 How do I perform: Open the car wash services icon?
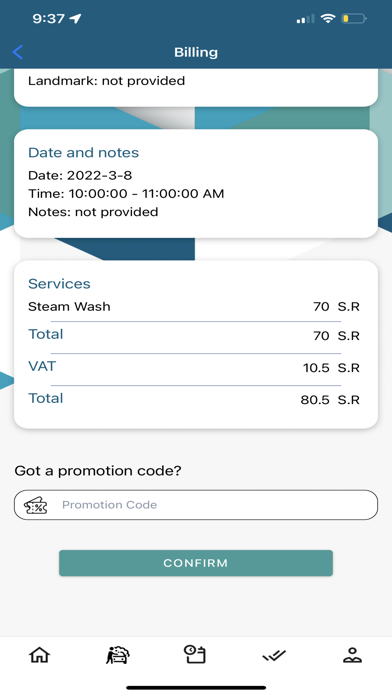(118, 655)
